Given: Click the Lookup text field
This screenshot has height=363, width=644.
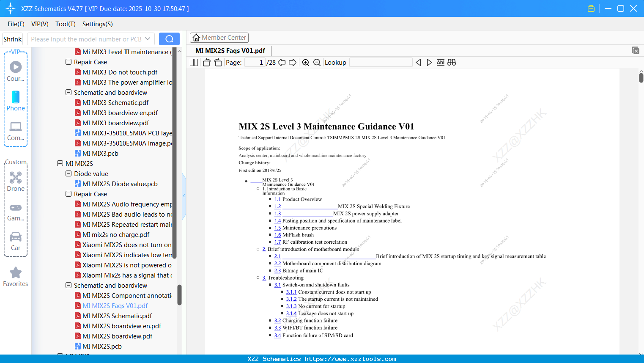Looking at the screenshot, I should pyautogui.click(x=381, y=62).
